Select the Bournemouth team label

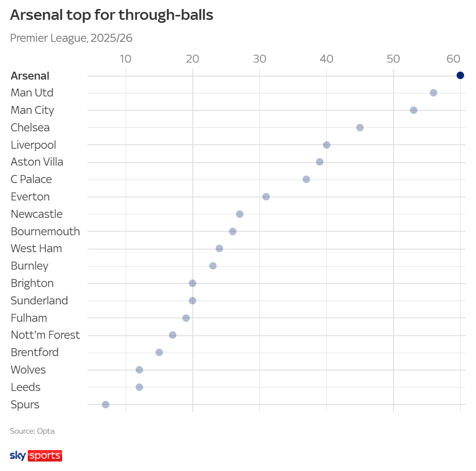(45, 231)
